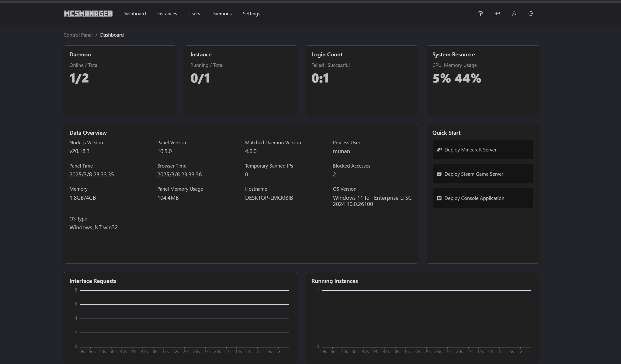Open the Users menu
Viewport: 621px width, 364px height.
click(x=194, y=14)
